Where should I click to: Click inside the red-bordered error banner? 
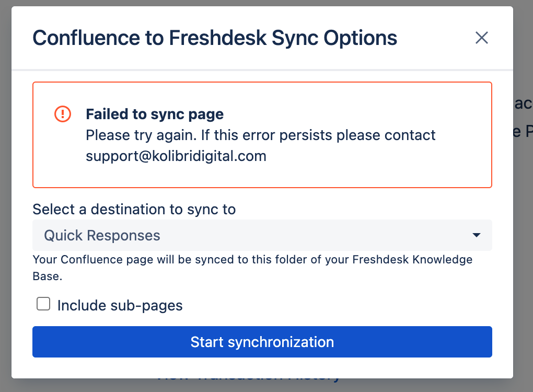(262, 135)
